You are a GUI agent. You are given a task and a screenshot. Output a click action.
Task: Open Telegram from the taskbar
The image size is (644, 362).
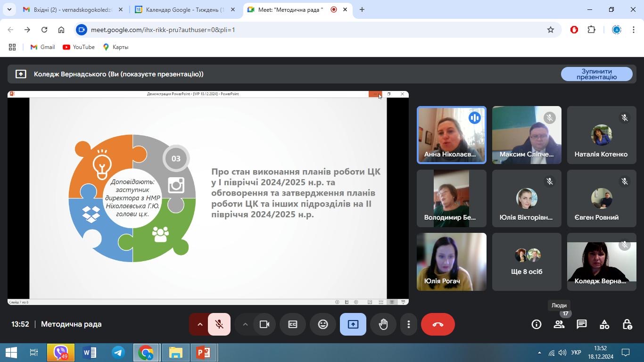pos(118,353)
